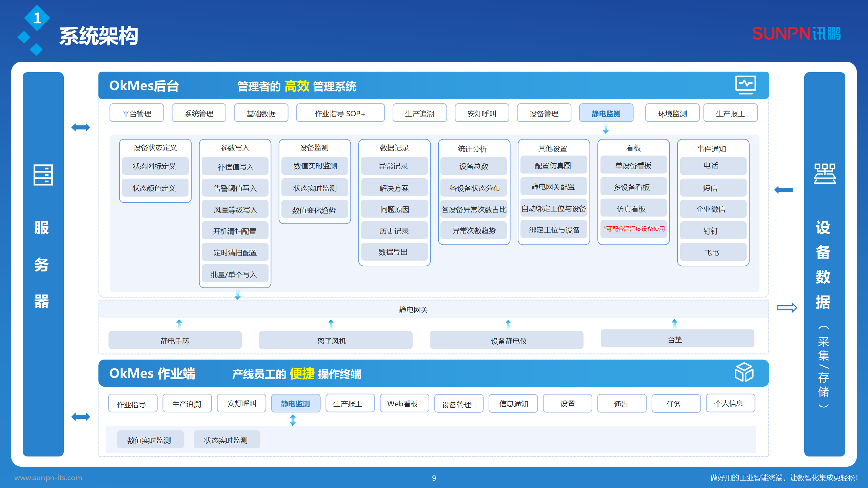Click the 静电网关 bar
The width and height of the screenshot is (868, 488).
[413, 309]
